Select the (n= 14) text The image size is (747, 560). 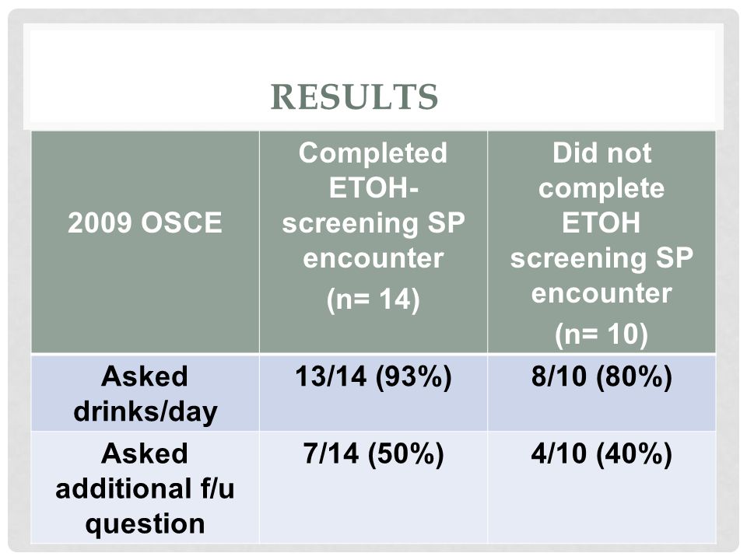pos(373,299)
